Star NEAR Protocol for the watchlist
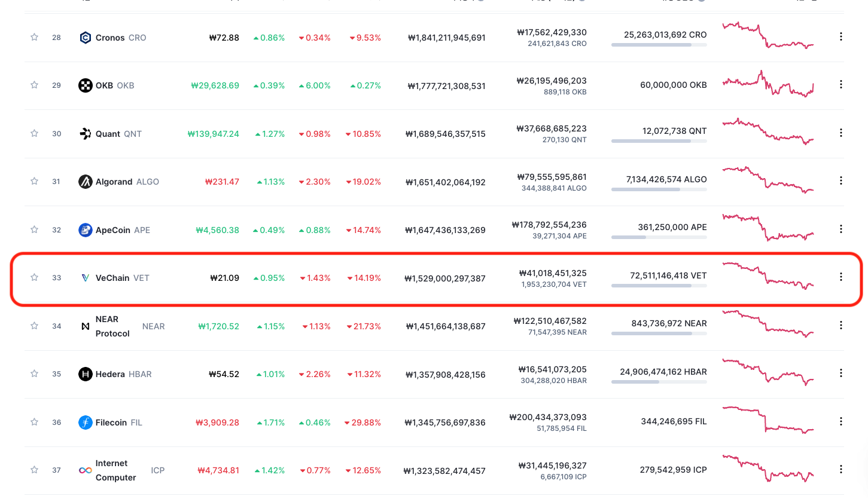868x502 pixels. click(34, 326)
